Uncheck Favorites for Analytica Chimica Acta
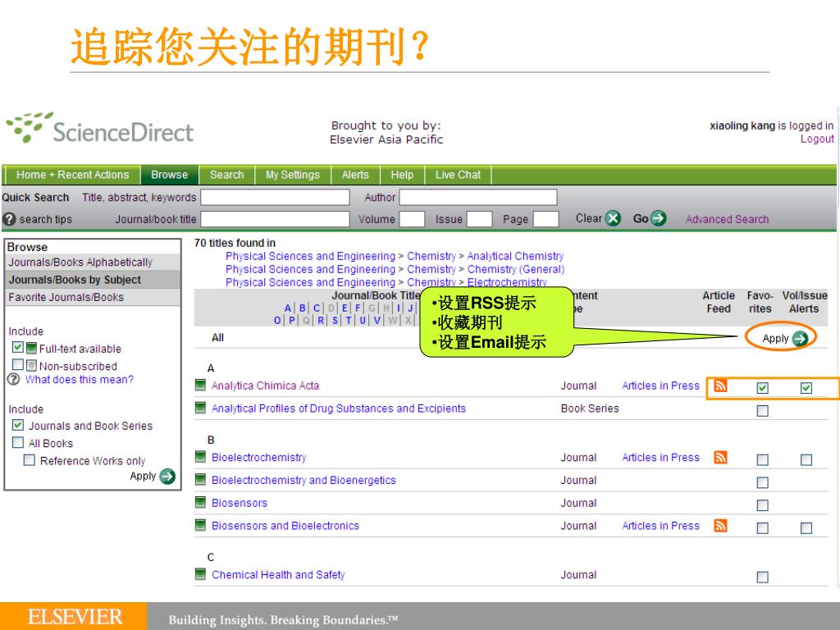 click(x=762, y=388)
